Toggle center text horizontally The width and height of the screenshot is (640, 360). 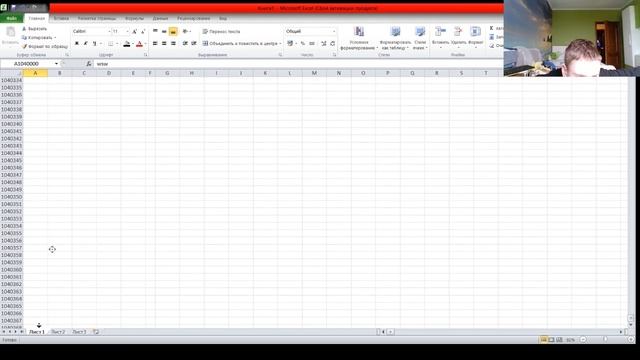pyautogui.click(x=164, y=43)
